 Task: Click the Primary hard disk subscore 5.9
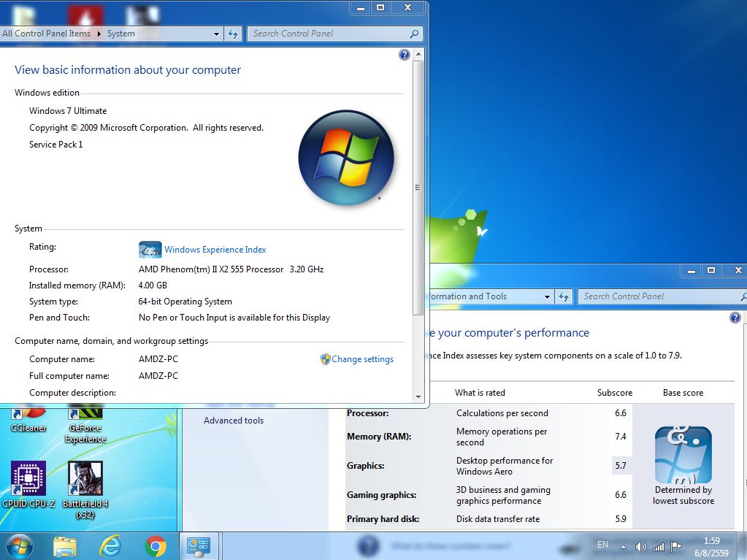click(x=620, y=519)
